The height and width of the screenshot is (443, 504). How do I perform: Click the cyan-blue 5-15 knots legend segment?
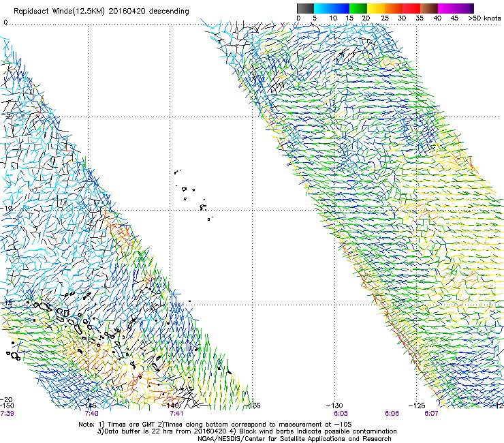[x=332, y=8]
